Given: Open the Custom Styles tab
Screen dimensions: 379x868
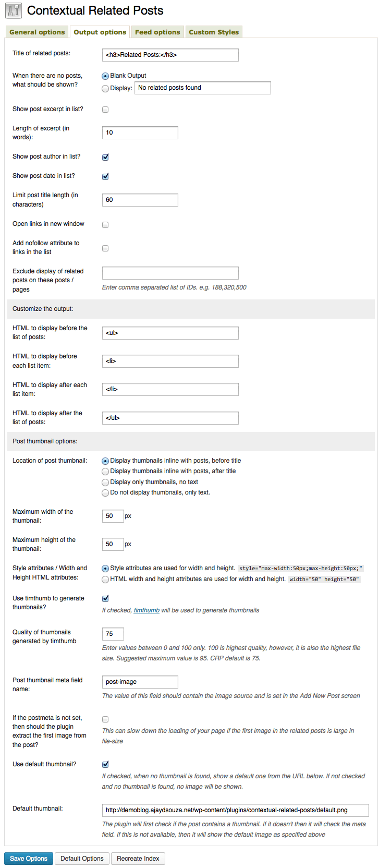Looking at the screenshot, I should 214,32.
